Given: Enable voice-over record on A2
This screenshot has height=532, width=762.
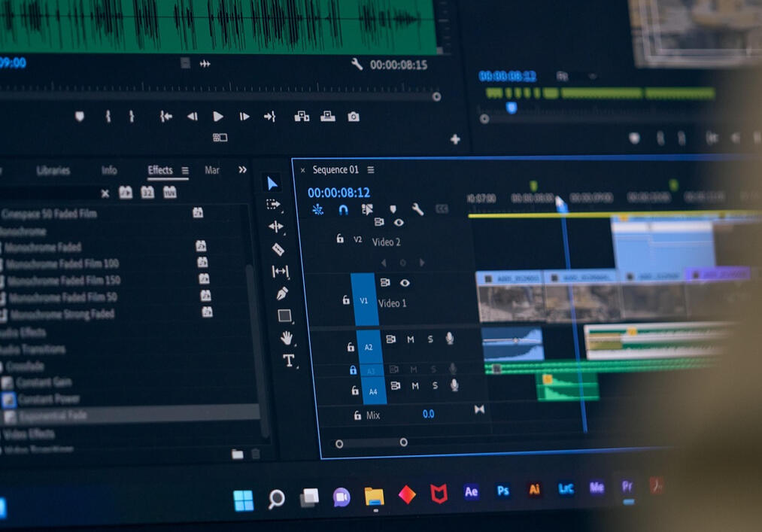Looking at the screenshot, I should tap(450, 339).
